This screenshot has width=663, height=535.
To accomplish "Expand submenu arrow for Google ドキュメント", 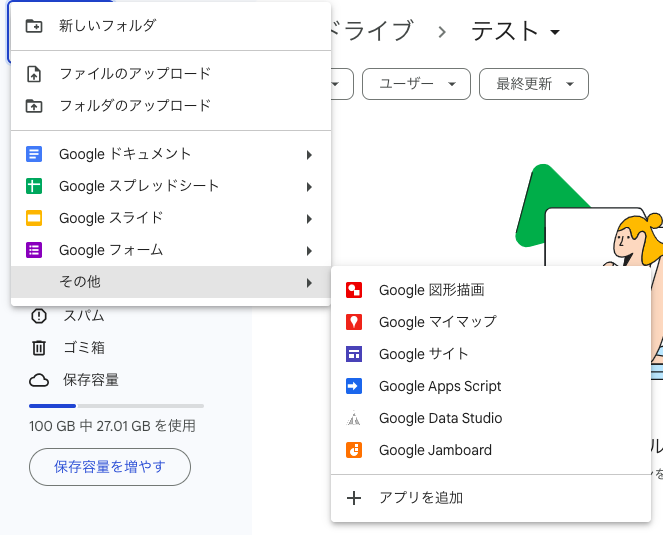I will (310, 155).
